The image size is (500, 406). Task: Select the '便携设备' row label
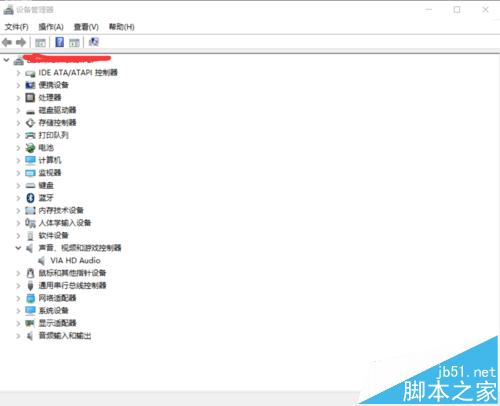53,85
